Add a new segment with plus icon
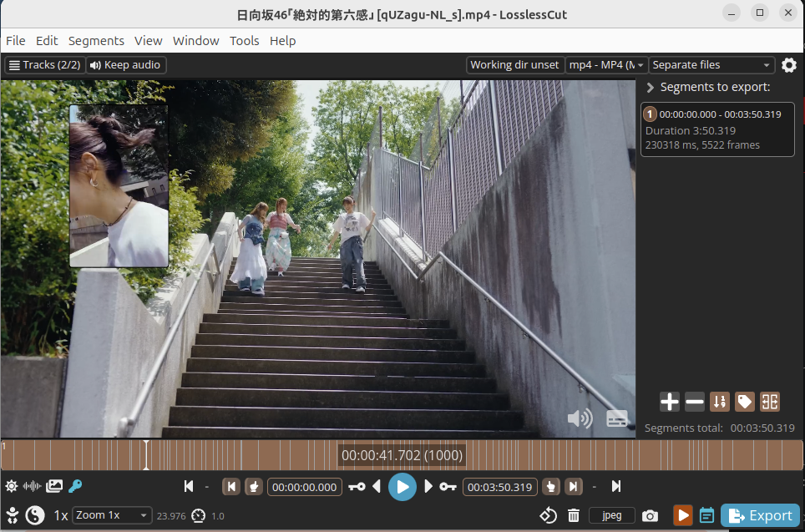The width and height of the screenshot is (805, 532). tap(670, 402)
